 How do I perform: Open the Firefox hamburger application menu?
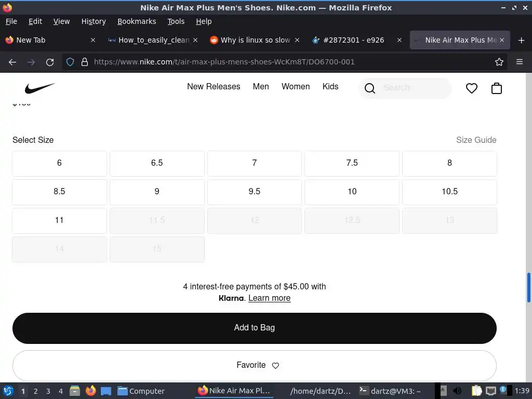point(519,62)
